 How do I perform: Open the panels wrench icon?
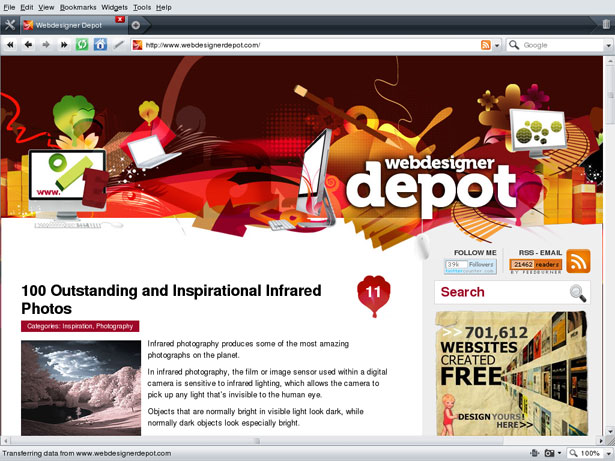(10, 25)
